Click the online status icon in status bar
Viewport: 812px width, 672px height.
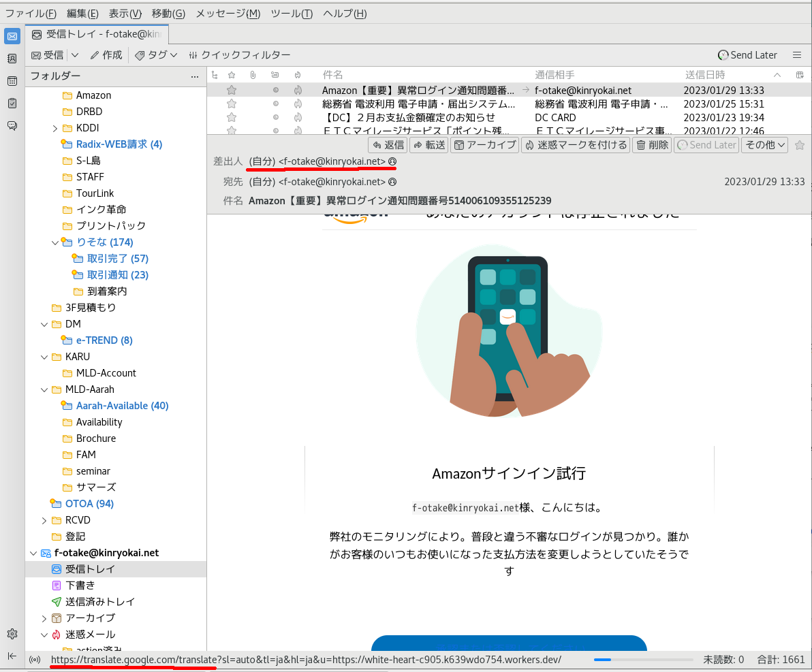coord(35,660)
